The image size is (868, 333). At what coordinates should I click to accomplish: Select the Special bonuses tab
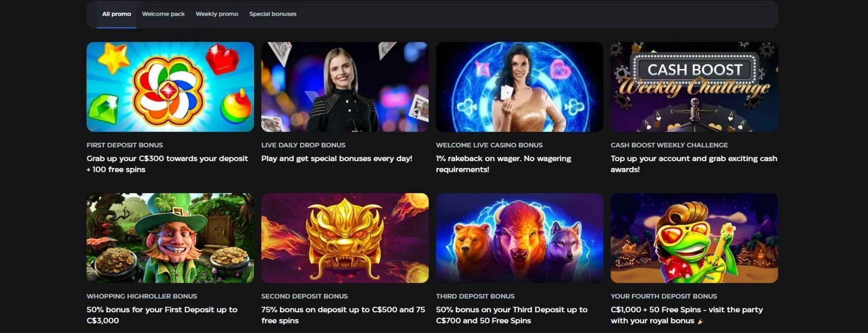coord(273,14)
